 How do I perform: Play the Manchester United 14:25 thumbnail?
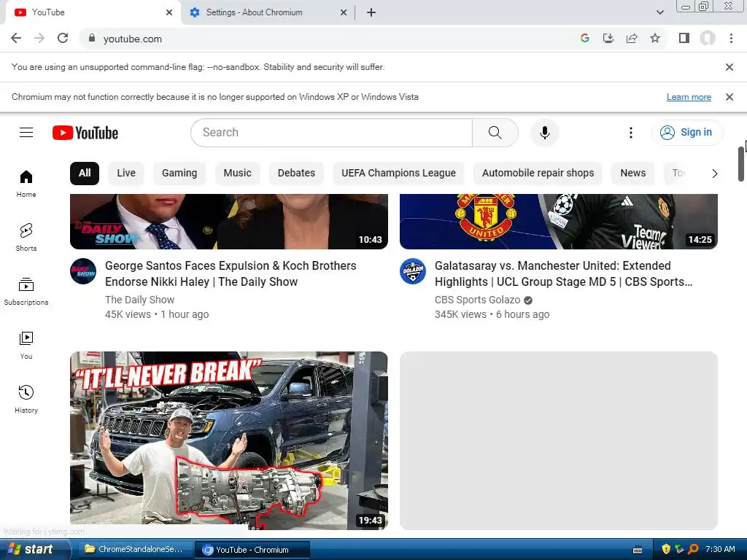[558, 222]
